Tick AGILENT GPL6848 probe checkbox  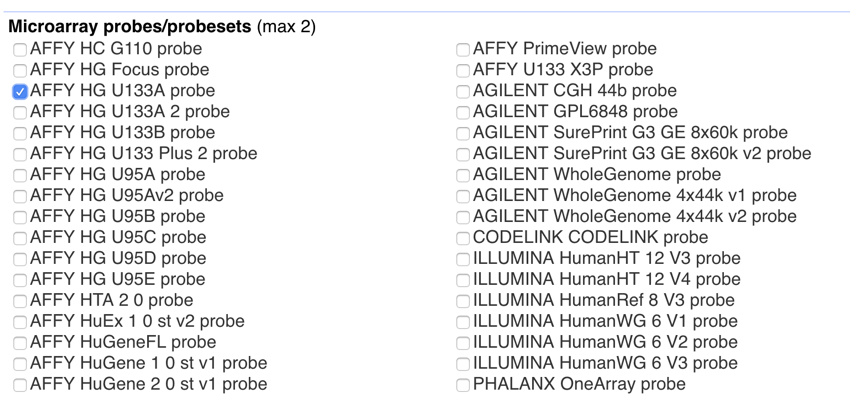(463, 112)
